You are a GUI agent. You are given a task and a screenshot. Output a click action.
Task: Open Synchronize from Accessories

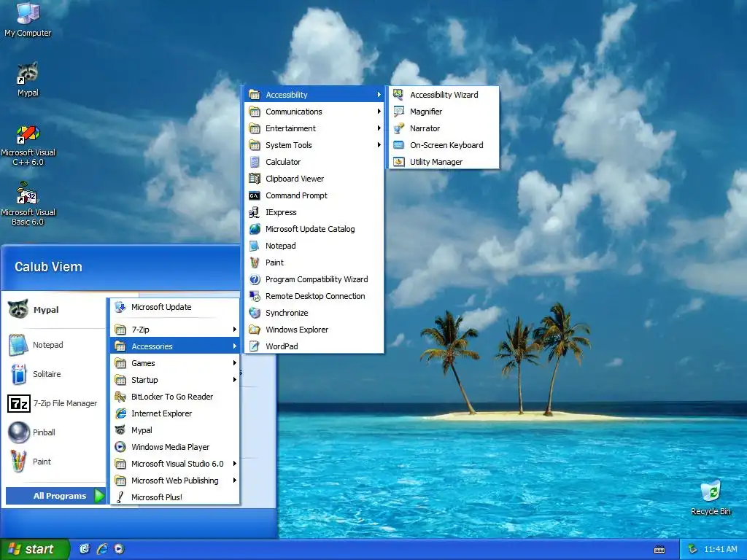tap(314, 313)
